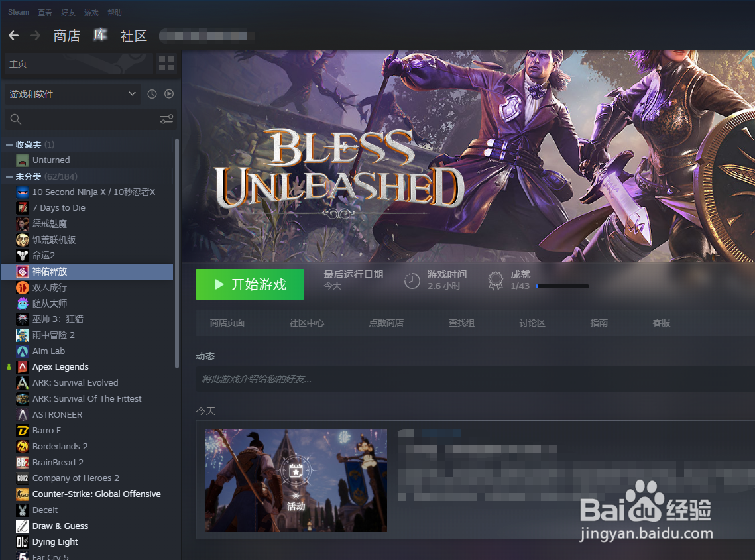Open the 活动 event thumbnail

296,480
